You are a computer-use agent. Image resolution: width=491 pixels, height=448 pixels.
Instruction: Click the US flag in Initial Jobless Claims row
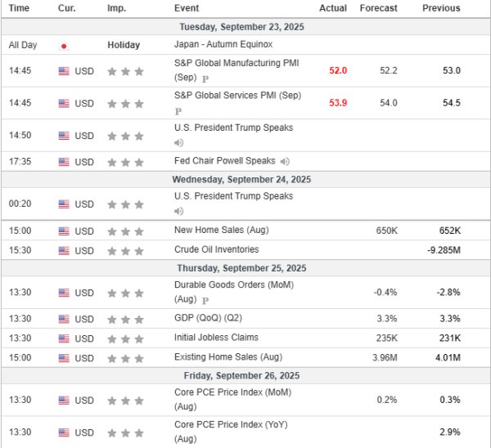point(64,338)
